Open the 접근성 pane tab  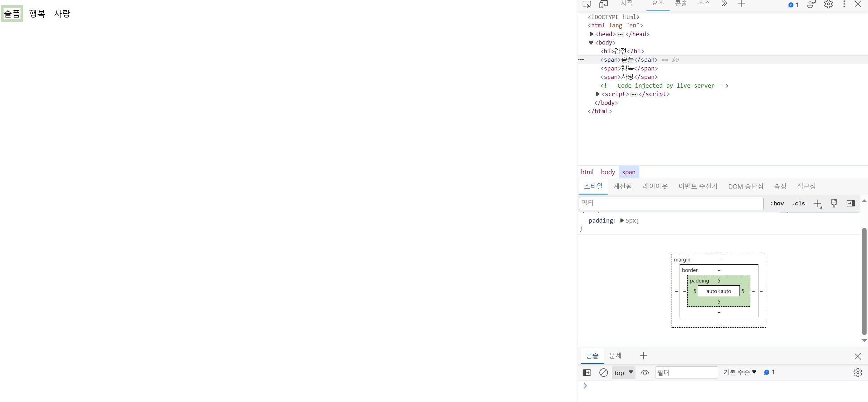[806, 186]
